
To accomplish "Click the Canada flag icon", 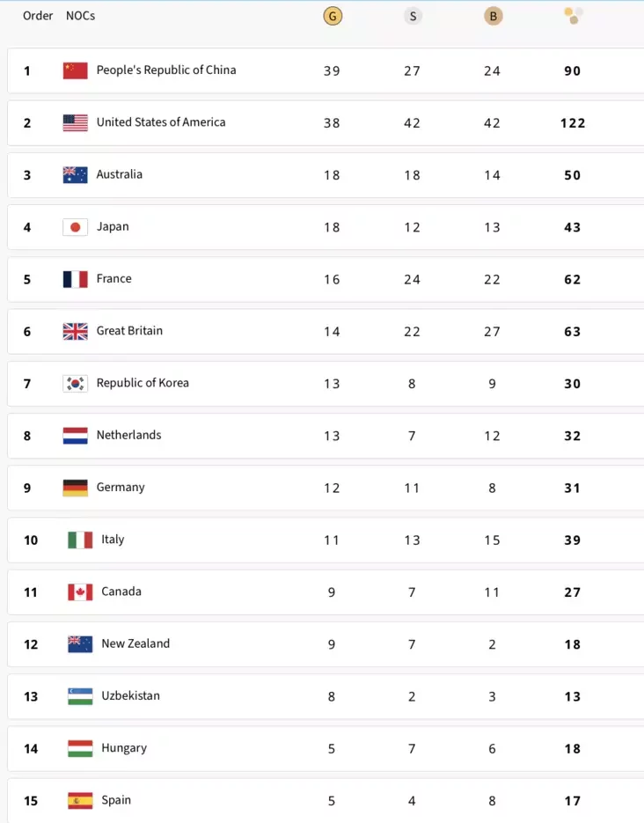I will tap(80, 592).
